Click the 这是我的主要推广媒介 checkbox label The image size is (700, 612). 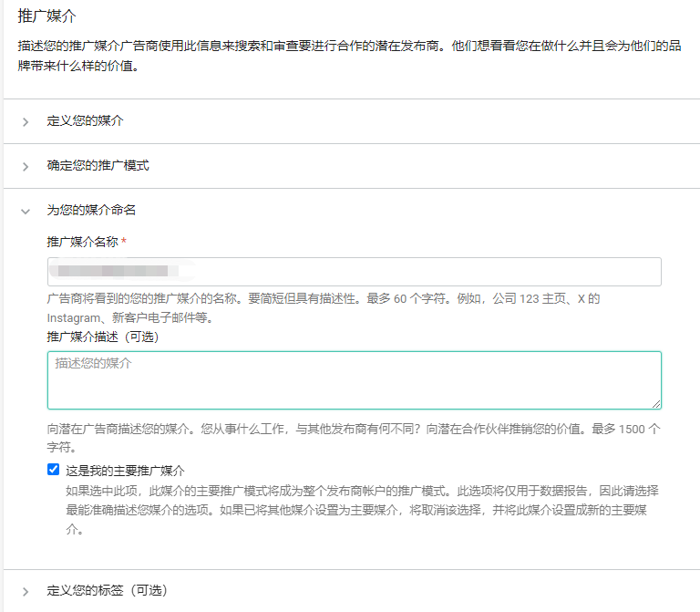tap(125, 471)
